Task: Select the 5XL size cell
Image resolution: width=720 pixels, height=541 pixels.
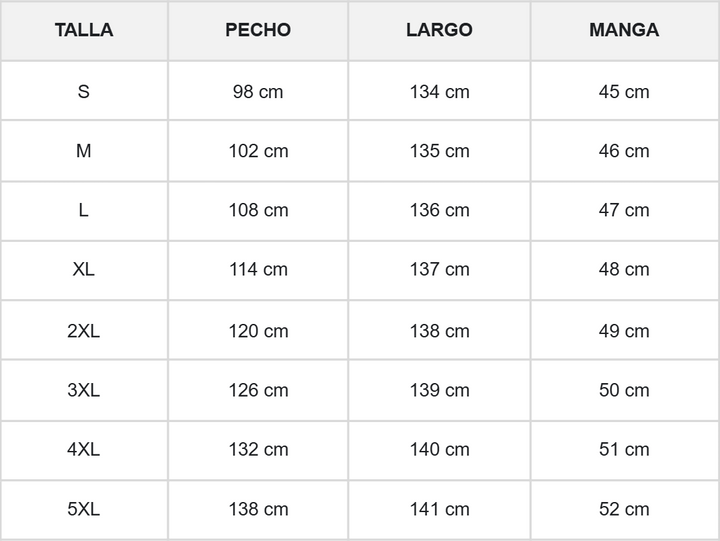Action: 84,509
